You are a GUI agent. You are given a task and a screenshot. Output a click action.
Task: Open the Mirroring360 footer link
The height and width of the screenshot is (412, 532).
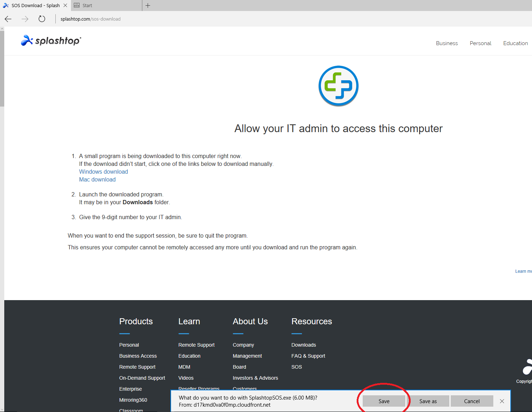133,400
